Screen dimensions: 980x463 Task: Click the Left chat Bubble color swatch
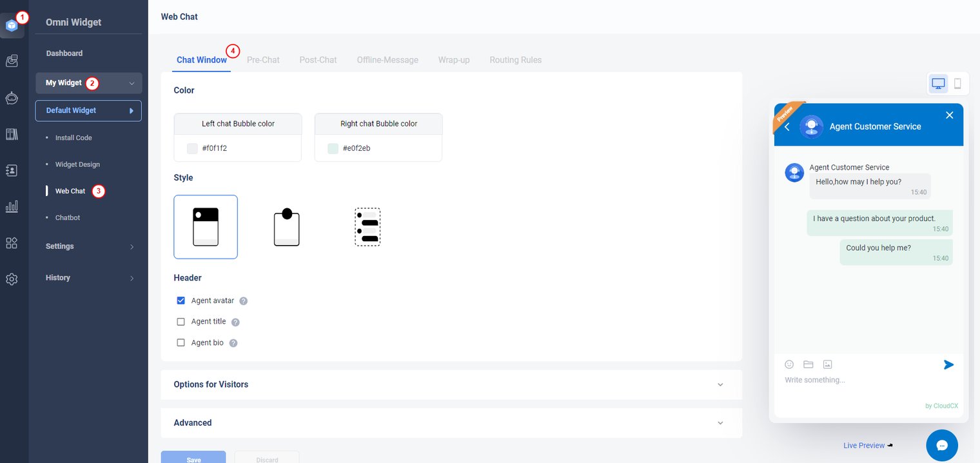pos(192,148)
